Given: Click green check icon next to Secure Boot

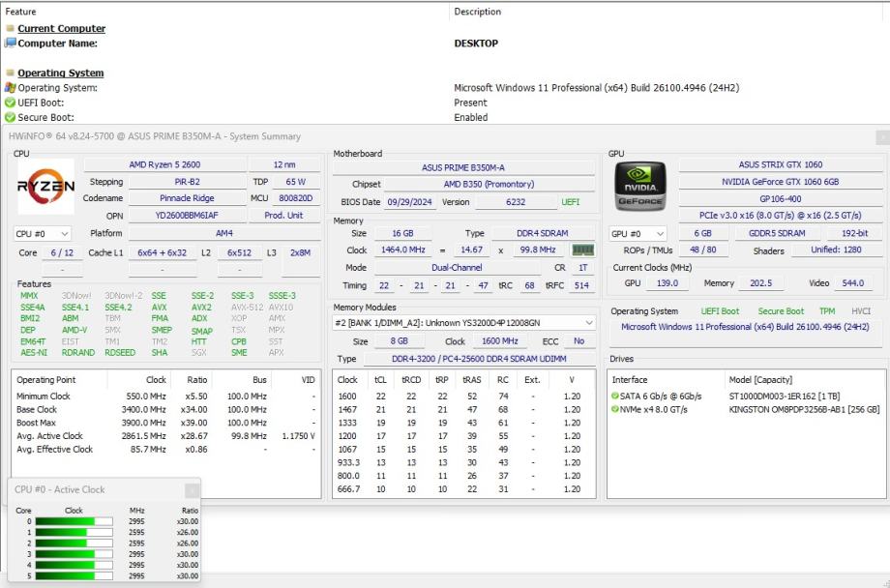Looking at the screenshot, I should click(10, 117).
